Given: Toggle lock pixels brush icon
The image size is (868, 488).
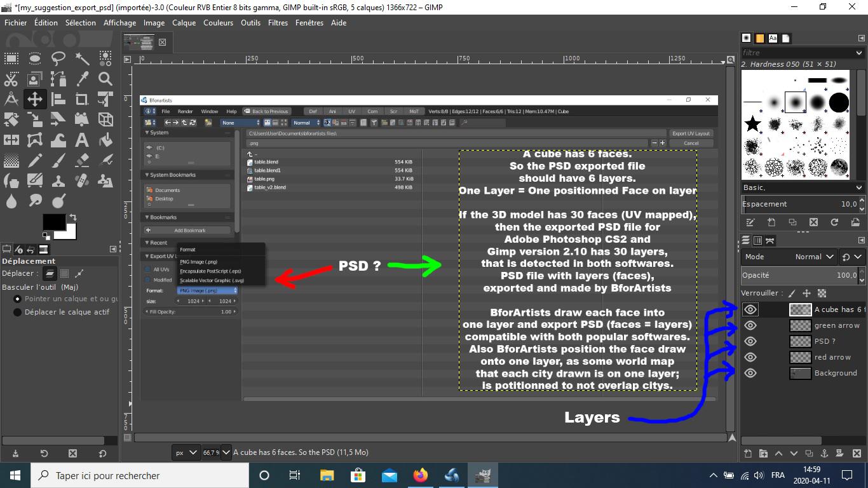Looking at the screenshot, I should pos(791,293).
